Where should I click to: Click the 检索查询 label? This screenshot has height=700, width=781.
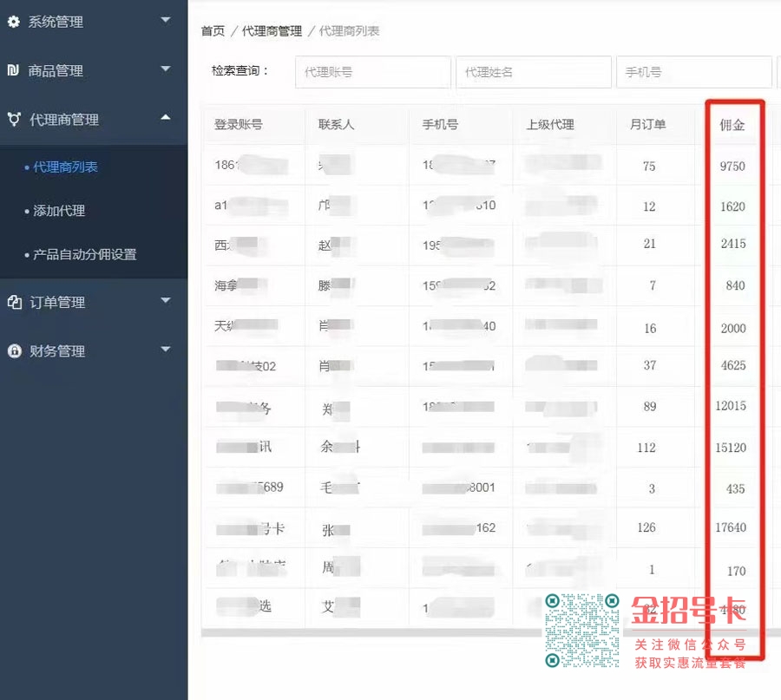[x=240, y=71]
